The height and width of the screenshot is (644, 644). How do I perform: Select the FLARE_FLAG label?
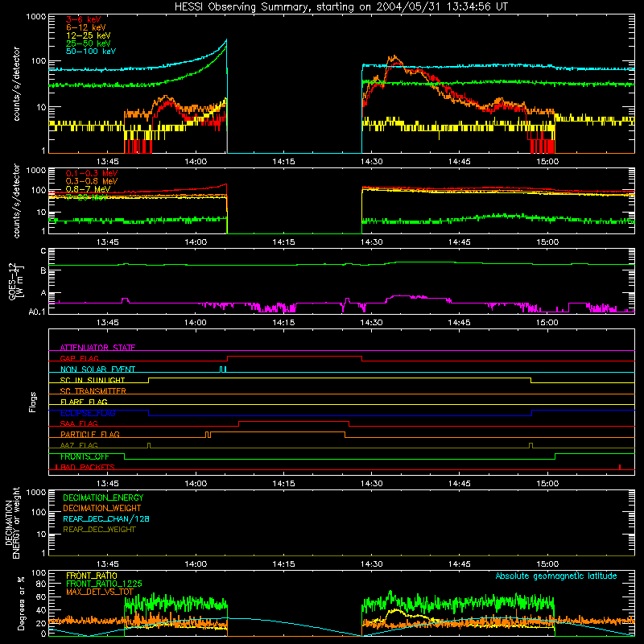[84, 402]
